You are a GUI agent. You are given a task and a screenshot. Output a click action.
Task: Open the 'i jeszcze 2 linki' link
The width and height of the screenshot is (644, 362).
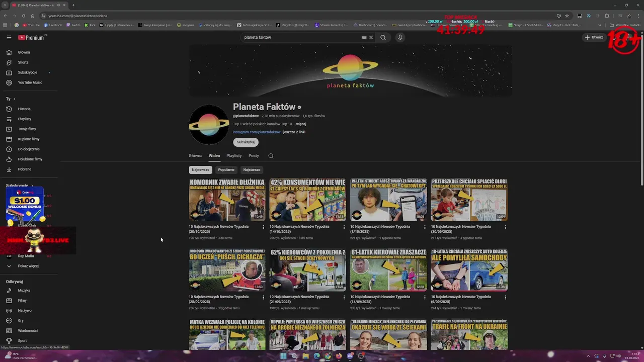click(293, 132)
